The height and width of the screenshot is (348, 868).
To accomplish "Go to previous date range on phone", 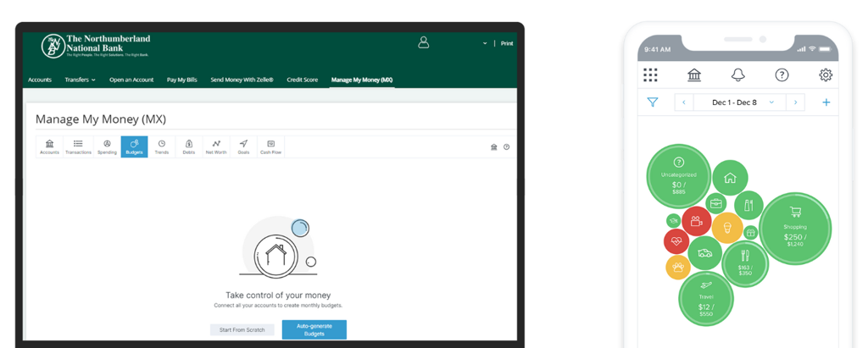I will (x=684, y=102).
